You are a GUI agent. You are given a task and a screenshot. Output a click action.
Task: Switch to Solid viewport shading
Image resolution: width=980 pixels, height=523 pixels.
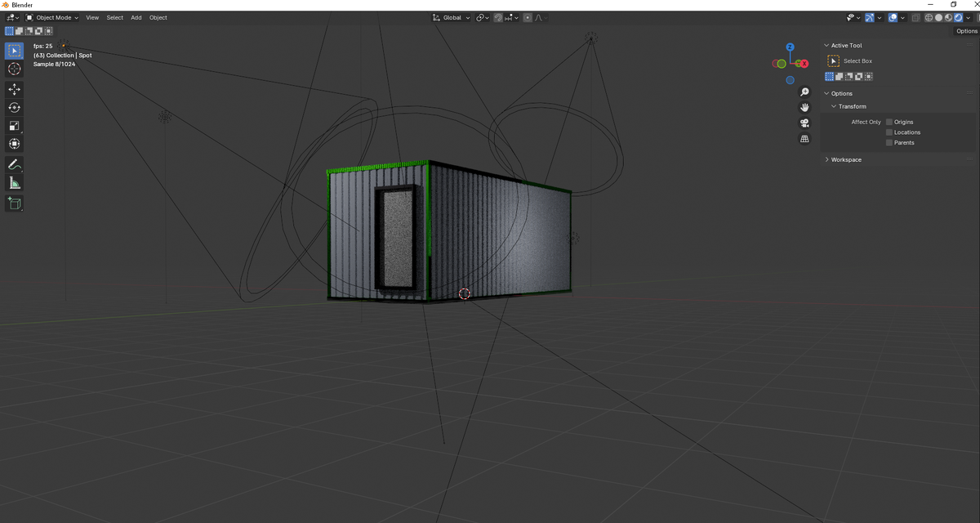pos(938,17)
